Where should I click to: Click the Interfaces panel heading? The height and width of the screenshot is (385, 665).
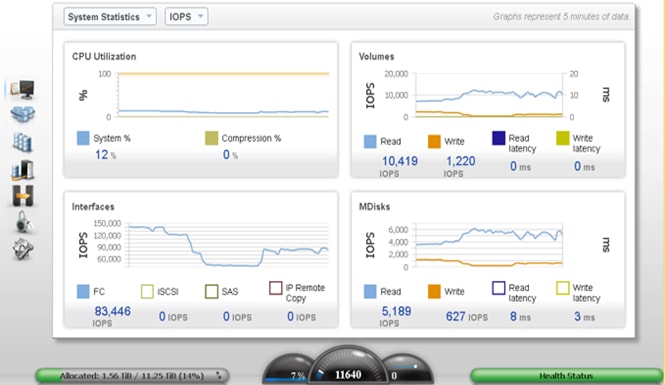click(x=93, y=206)
